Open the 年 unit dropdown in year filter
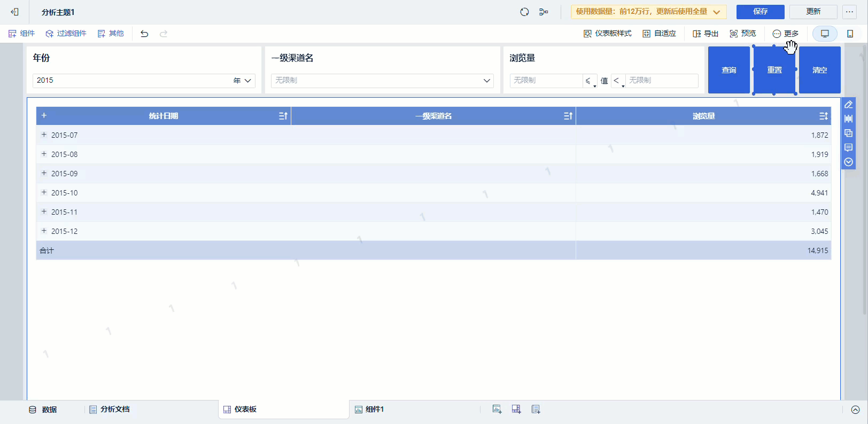The image size is (868, 424). tap(242, 81)
